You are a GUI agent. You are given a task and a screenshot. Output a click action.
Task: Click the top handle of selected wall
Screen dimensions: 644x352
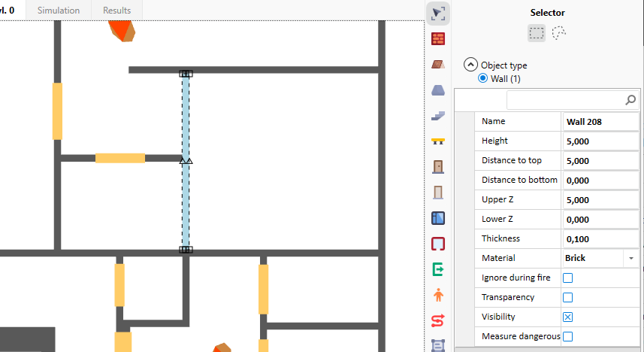tap(186, 74)
